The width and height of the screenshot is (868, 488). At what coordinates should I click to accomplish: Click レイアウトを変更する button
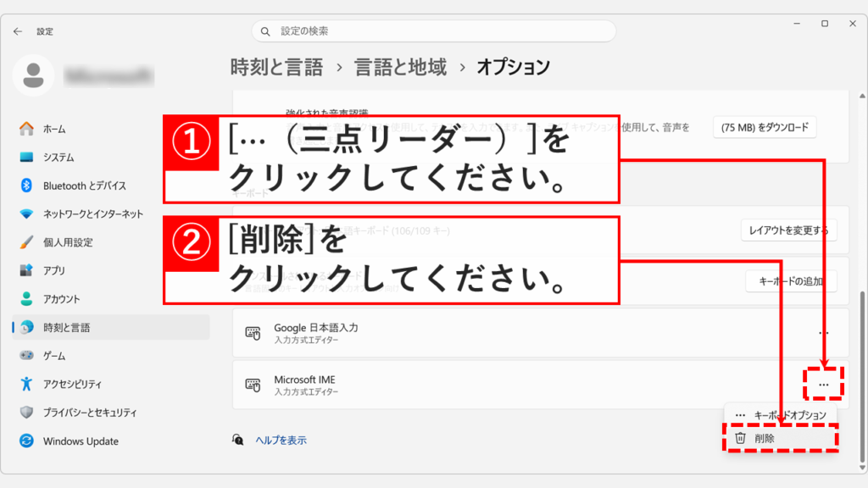[x=788, y=230]
